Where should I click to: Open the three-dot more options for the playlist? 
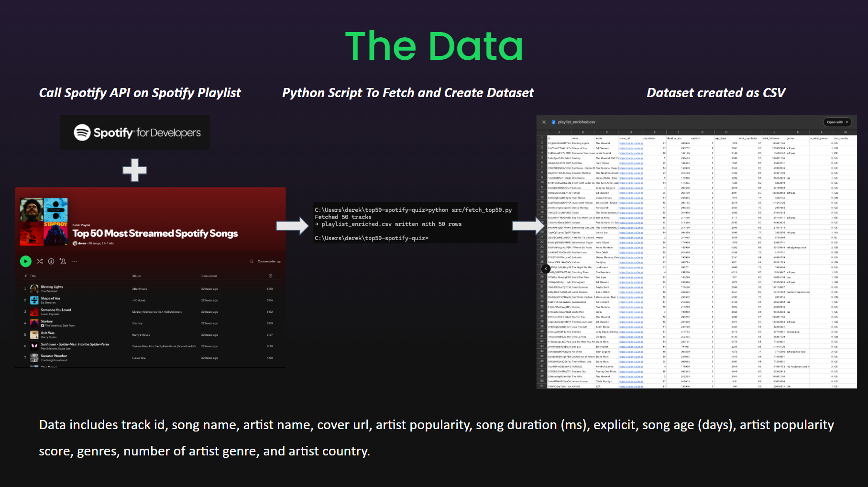pyautogui.click(x=74, y=261)
